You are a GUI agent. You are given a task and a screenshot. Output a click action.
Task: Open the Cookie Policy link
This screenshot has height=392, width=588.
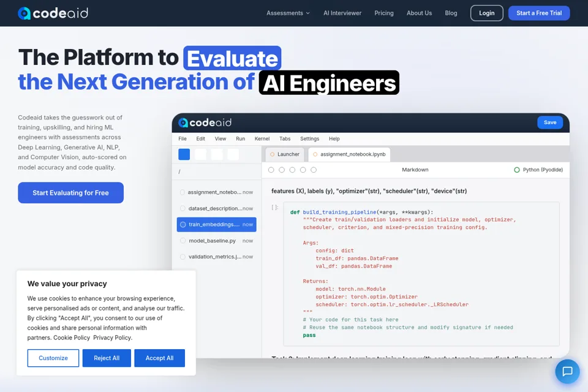point(72,337)
